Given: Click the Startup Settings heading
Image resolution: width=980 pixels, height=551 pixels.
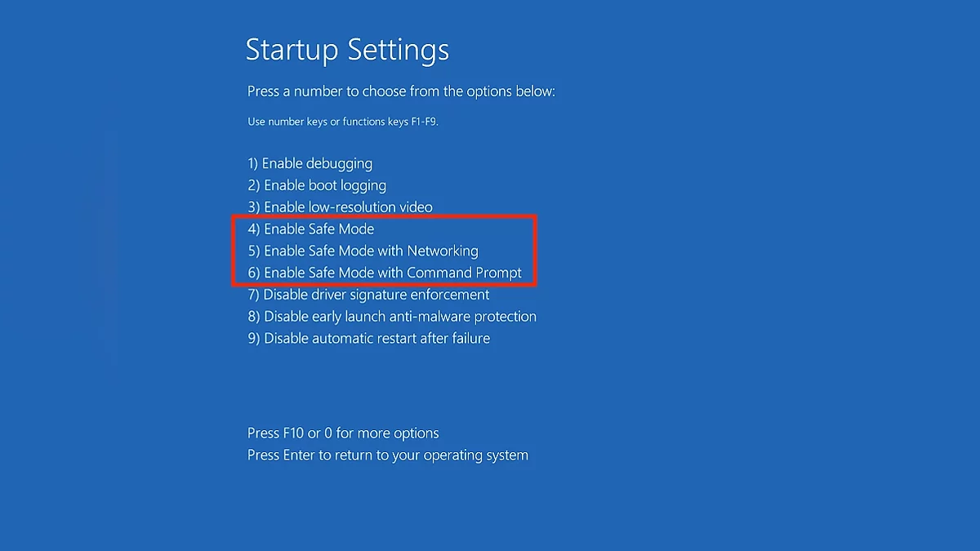Looking at the screenshot, I should (x=347, y=50).
